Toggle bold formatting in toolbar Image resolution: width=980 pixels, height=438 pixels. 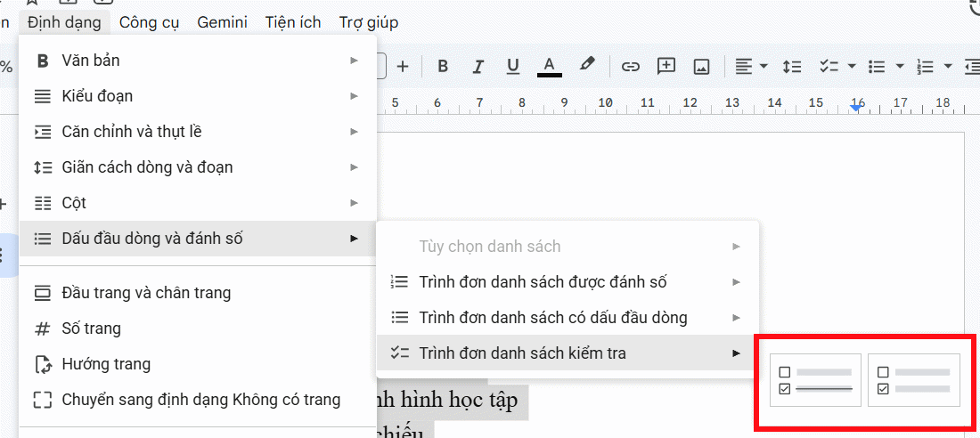(x=443, y=66)
